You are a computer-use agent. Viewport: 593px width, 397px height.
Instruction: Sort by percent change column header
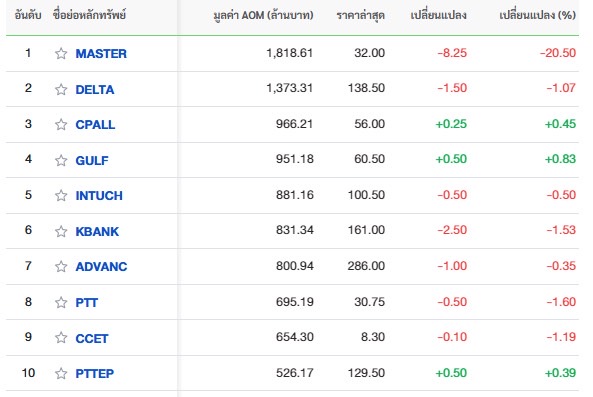537,16
